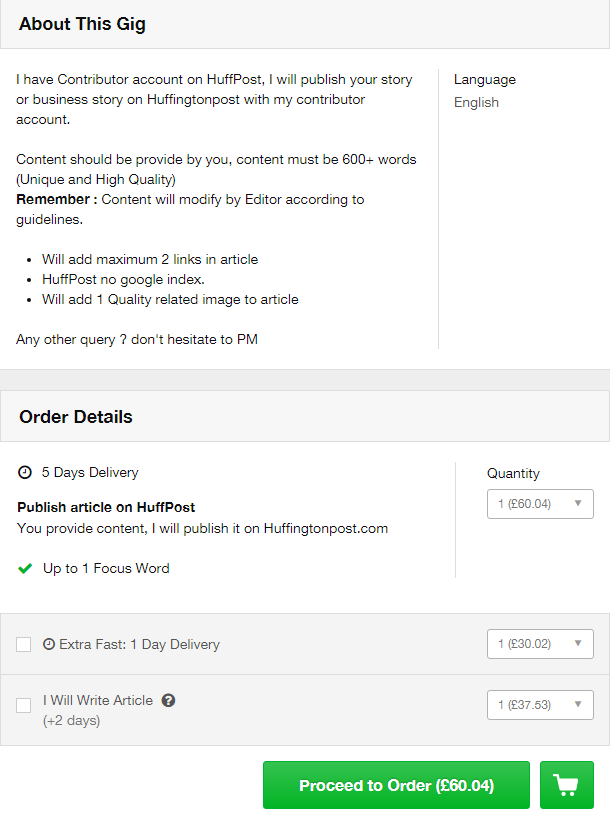Click the Publish article on HuffPost title
This screenshot has height=824, width=610.
click(x=106, y=507)
